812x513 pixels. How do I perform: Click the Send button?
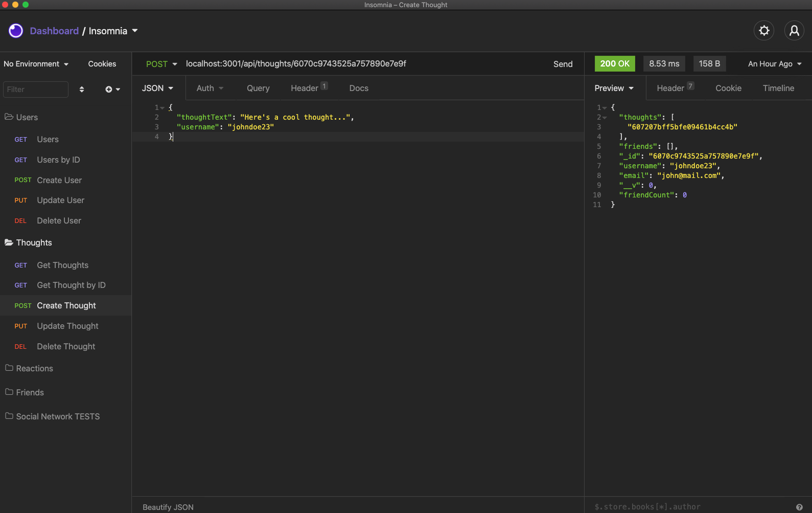click(563, 64)
